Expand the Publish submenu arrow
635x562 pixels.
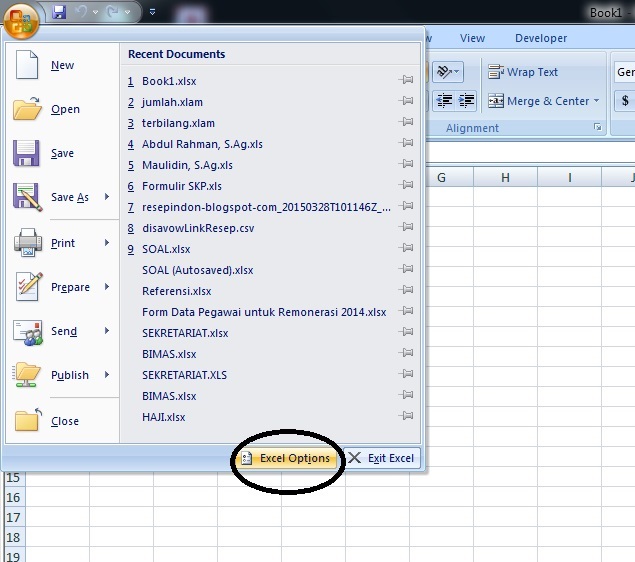point(107,375)
